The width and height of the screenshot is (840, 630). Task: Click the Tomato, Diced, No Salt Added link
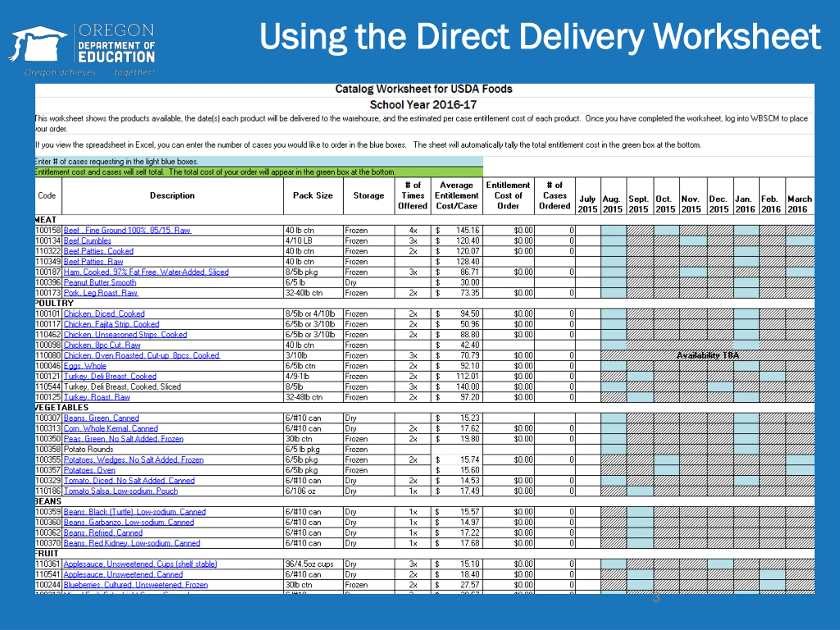click(x=129, y=481)
